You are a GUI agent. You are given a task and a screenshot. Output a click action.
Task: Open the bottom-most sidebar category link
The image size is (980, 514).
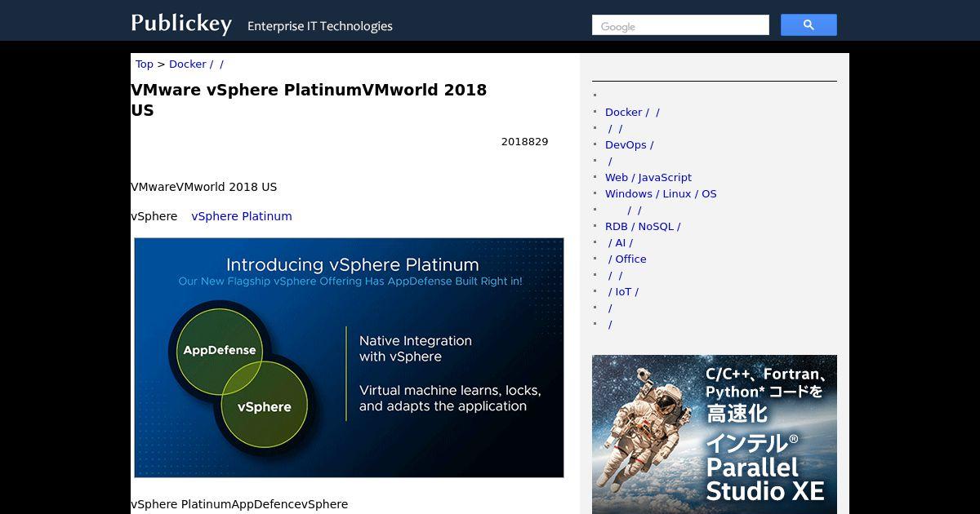[609, 325]
